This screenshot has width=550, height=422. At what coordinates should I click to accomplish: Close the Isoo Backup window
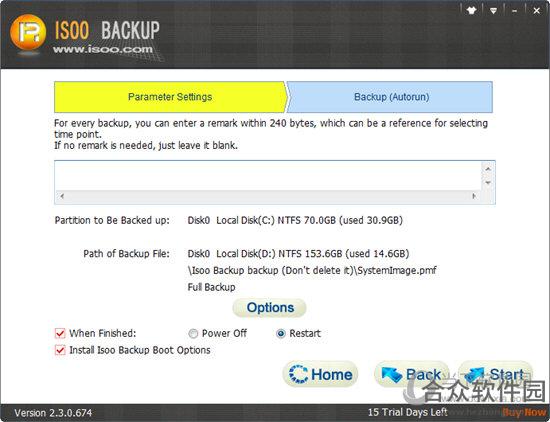[x=536, y=11]
